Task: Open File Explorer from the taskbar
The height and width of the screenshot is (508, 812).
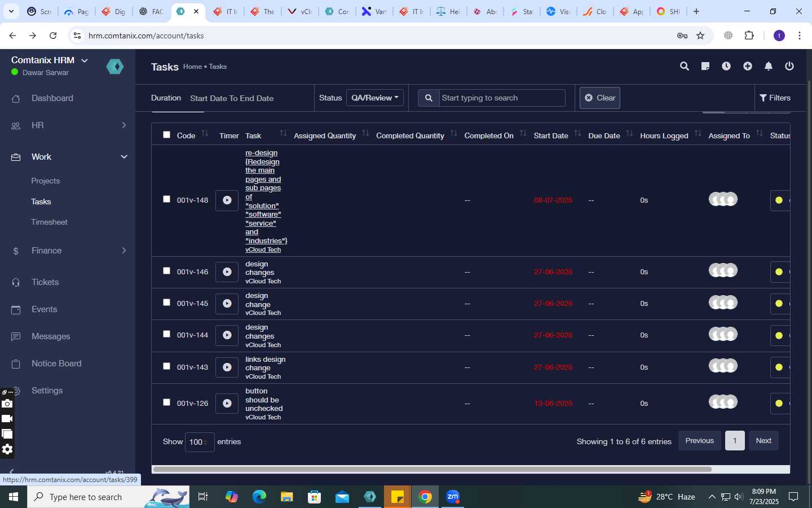Action: pos(287,497)
